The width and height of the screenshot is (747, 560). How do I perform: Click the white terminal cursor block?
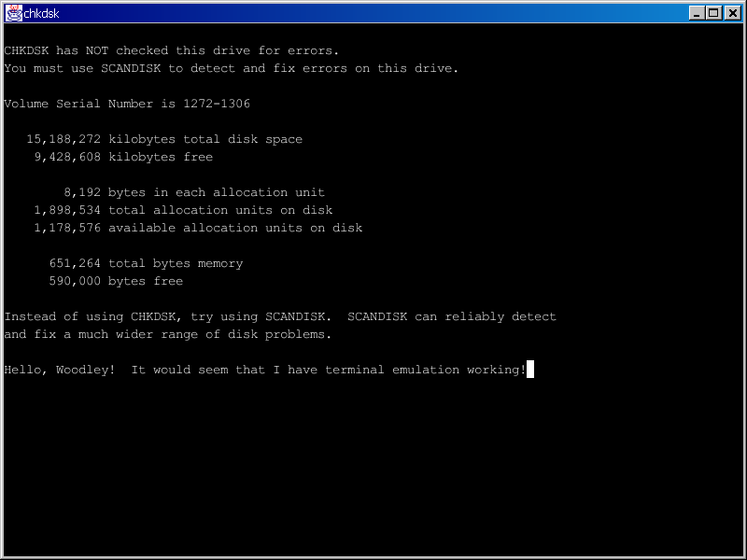[x=530, y=370]
